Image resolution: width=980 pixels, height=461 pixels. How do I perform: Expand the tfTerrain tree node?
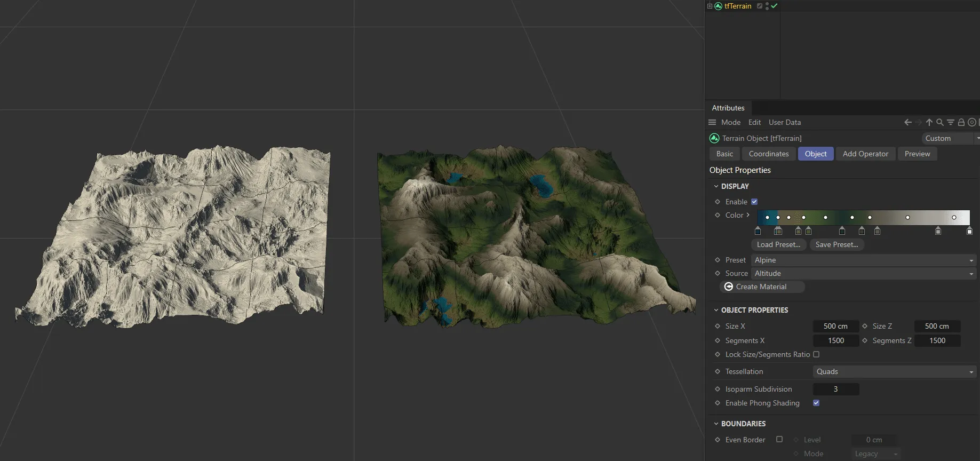tap(710, 6)
